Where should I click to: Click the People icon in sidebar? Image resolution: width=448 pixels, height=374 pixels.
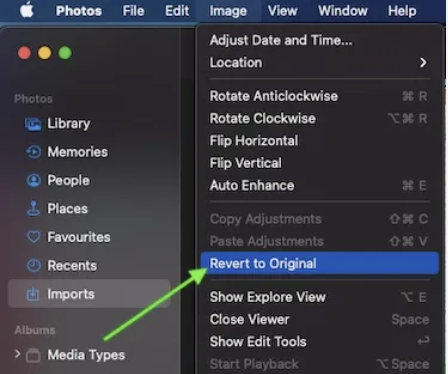click(33, 180)
